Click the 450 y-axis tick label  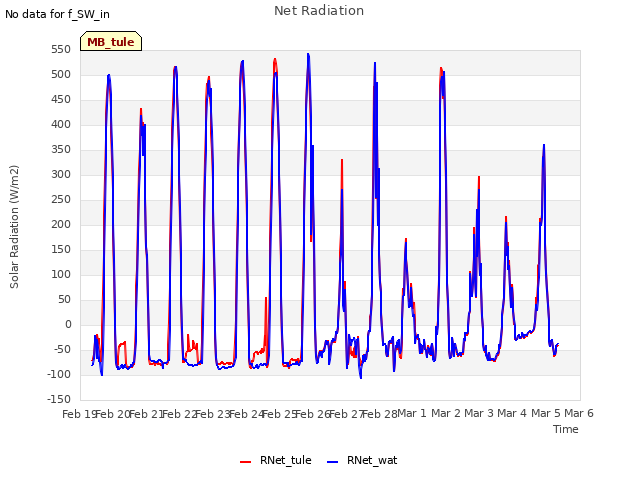coord(61,100)
